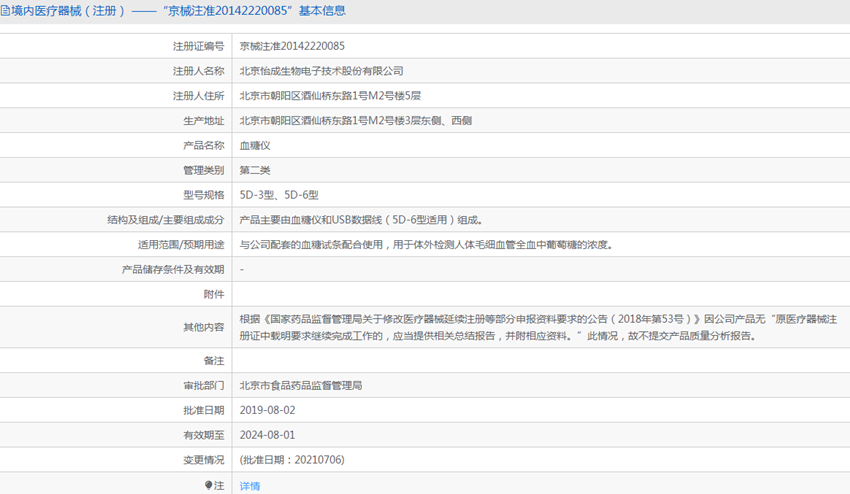Click the 备注 label
This screenshot has height=494, width=850.
click(x=214, y=361)
